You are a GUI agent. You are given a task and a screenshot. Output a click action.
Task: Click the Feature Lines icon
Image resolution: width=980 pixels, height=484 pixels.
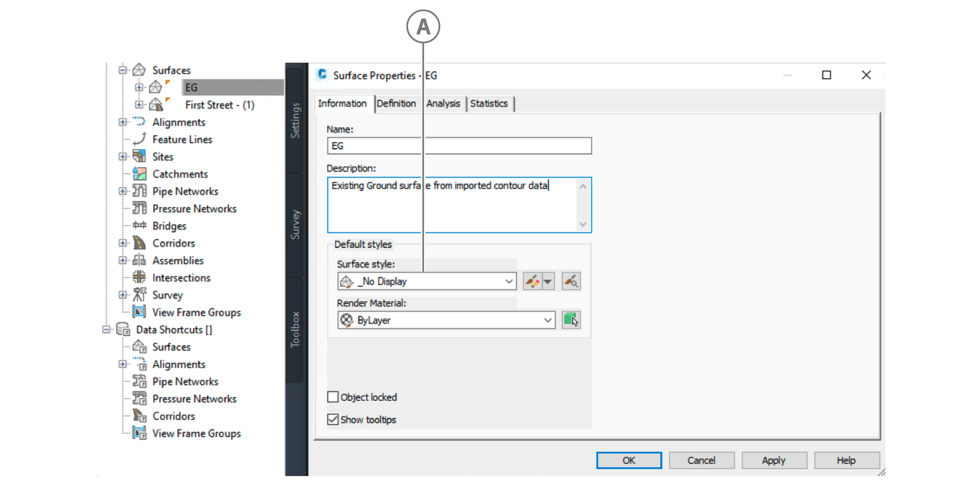coord(139,139)
